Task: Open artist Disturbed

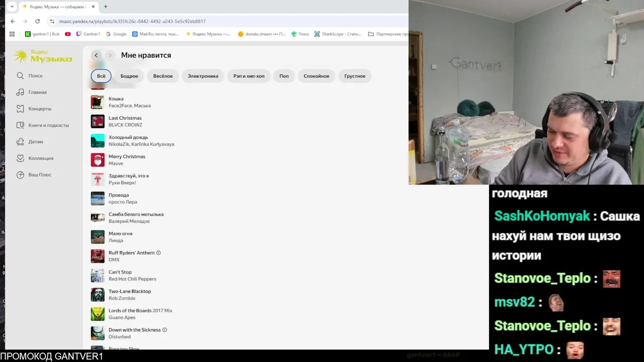Action: coord(119,337)
